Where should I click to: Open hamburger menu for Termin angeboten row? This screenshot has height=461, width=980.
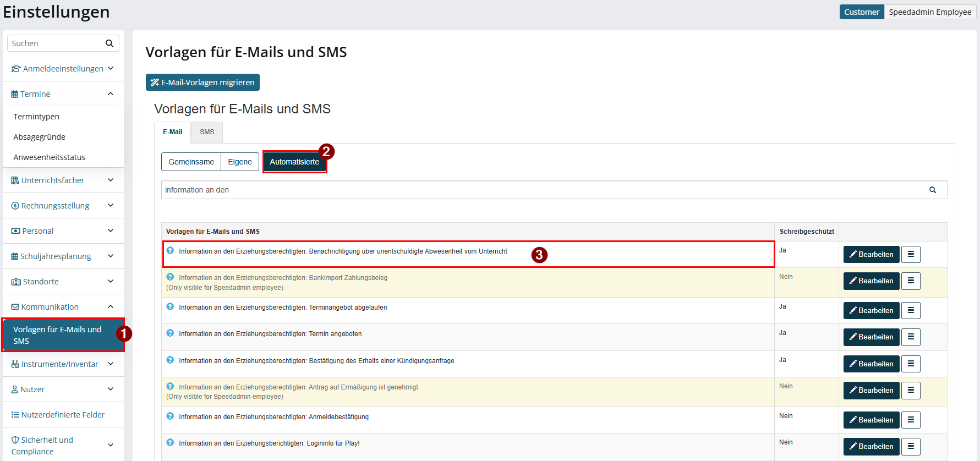pos(911,337)
